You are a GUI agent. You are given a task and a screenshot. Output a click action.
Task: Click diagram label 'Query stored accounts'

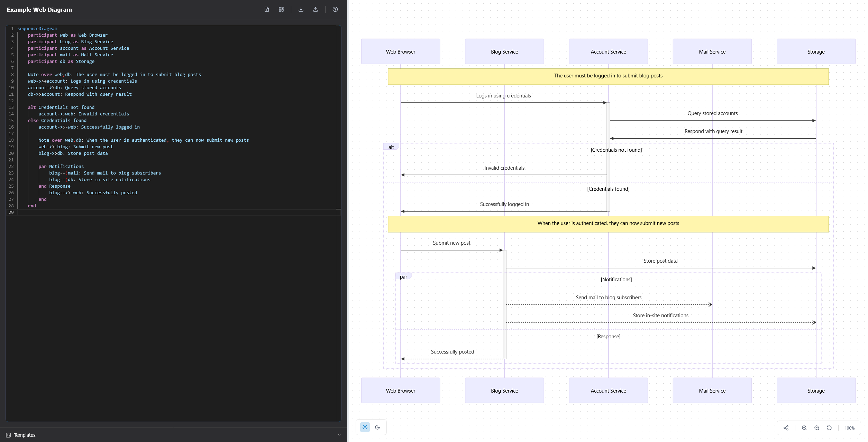tap(712, 113)
